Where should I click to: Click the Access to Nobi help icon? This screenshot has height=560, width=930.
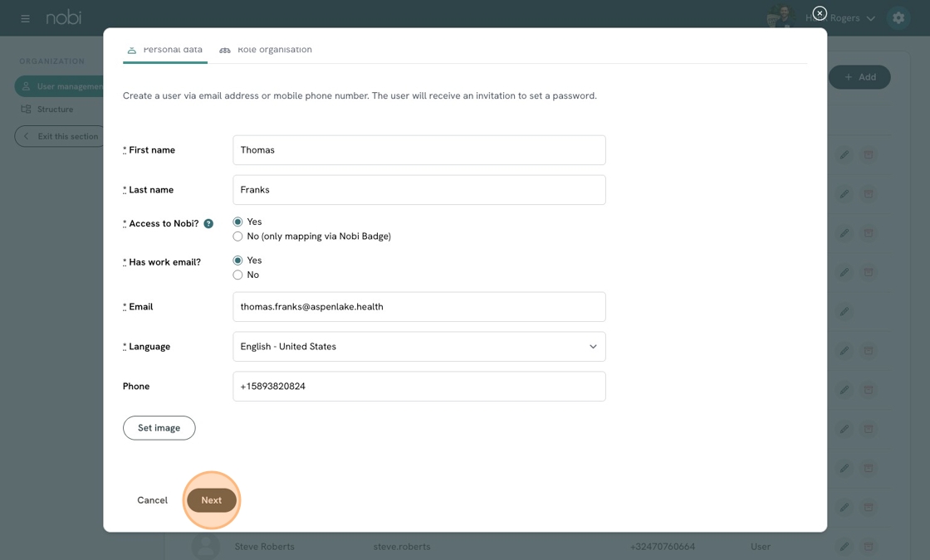(x=208, y=224)
